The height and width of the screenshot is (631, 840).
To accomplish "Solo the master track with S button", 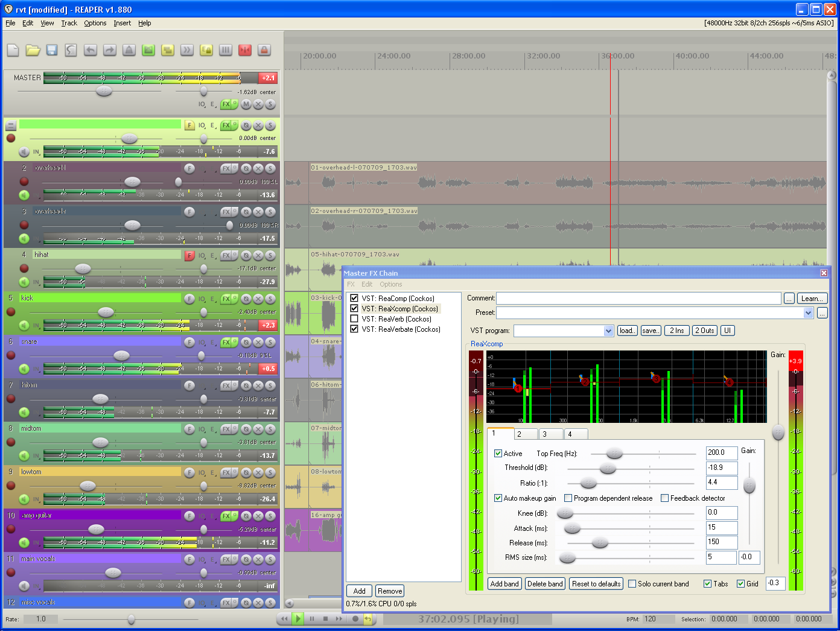I will click(270, 104).
